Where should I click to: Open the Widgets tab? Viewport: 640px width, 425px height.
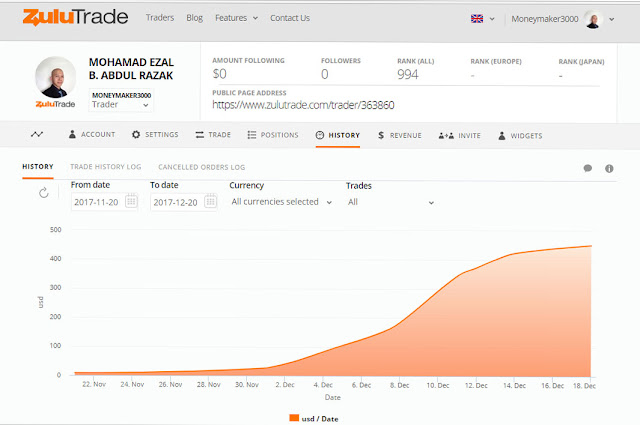pyautogui.click(x=520, y=136)
